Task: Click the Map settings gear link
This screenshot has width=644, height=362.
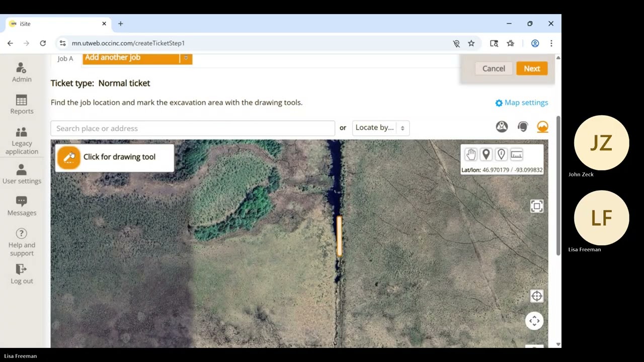Action: click(522, 103)
